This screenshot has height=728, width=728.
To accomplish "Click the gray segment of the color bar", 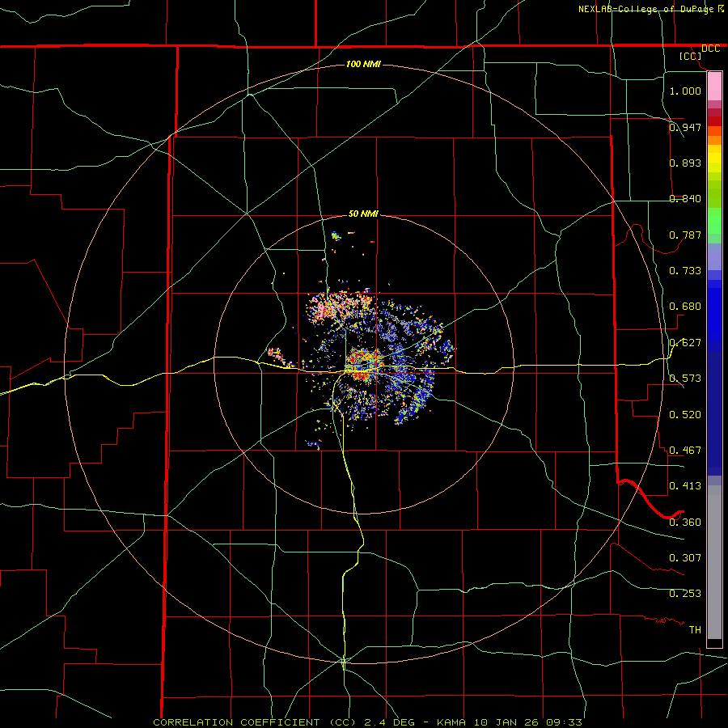I will tap(714, 562).
